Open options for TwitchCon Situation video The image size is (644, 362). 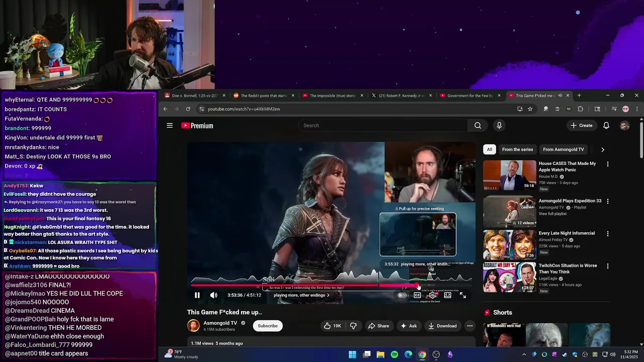coord(608,266)
